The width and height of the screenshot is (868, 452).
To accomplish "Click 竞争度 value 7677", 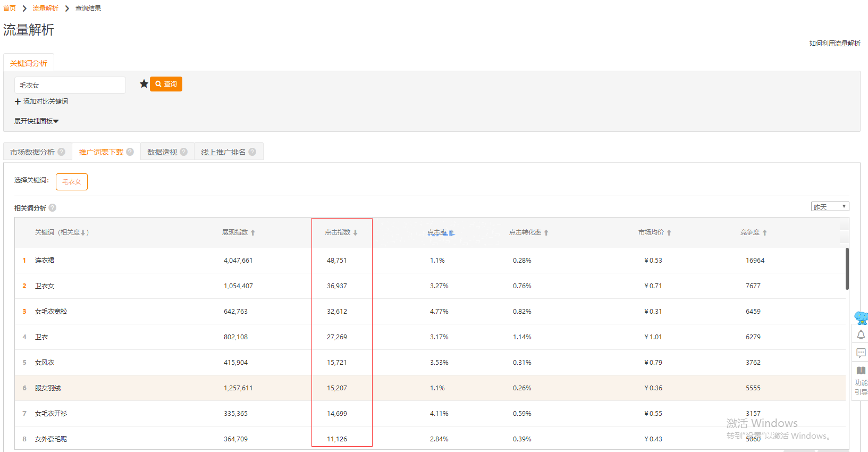I will [x=753, y=286].
